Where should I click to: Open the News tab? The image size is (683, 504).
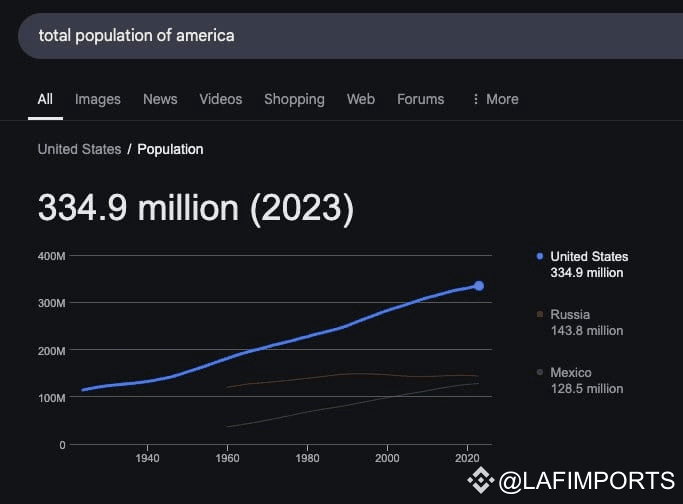coord(160,99)
